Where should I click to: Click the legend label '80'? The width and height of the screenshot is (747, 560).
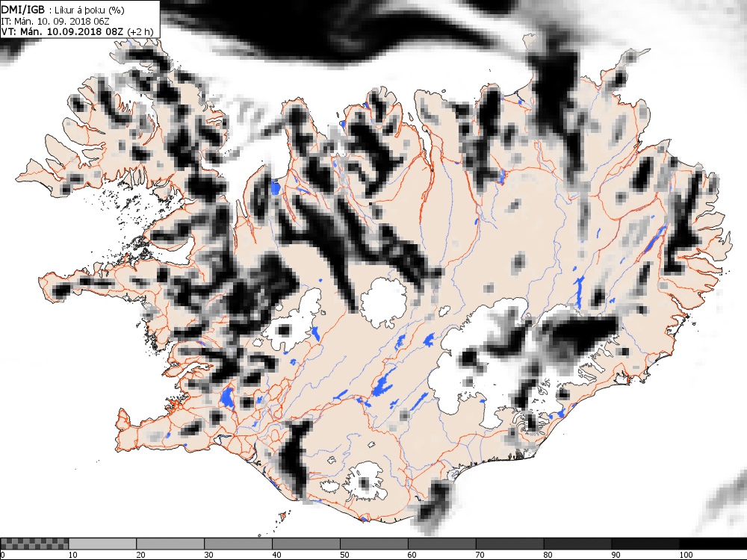tap(548, 555)
